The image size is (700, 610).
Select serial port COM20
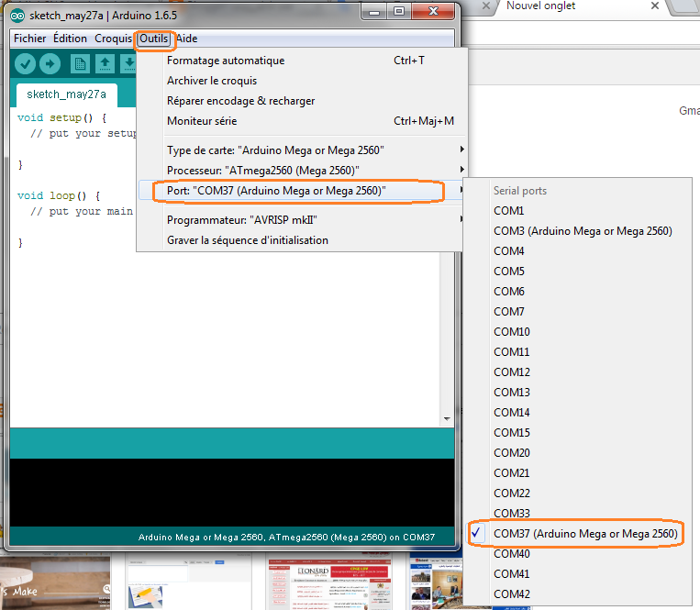point(578,452)
